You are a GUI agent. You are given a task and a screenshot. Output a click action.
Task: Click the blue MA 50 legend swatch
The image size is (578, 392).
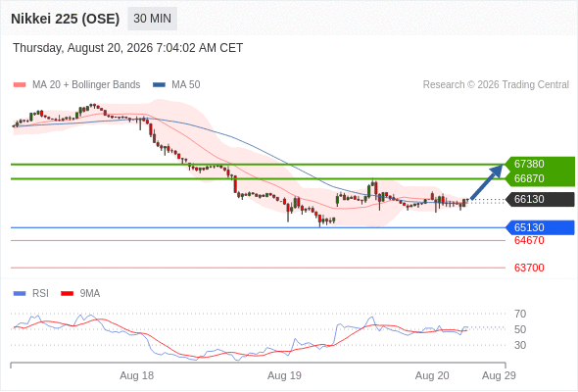pos(159,85)
